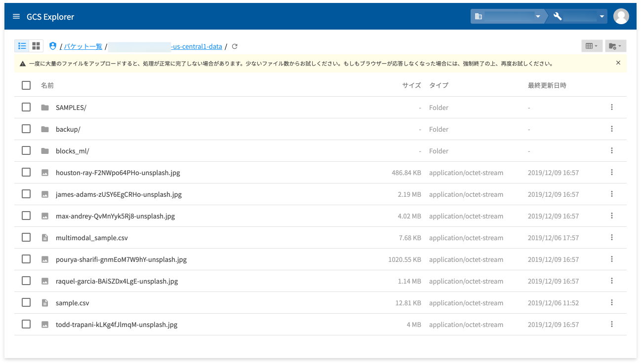
Task: Open the us-central1-data bucket breadcrumb link
Action: (x=165, y=46)
